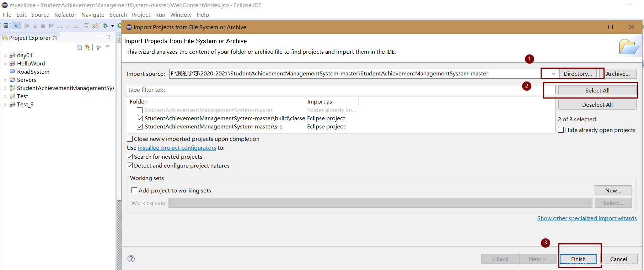
Task: Click the Finish button
Action: pos(578,259)
